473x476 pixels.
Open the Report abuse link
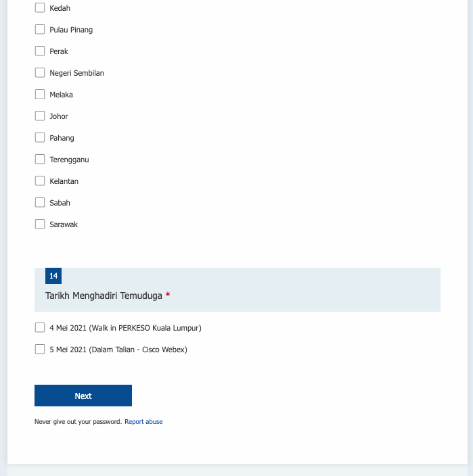143,422
